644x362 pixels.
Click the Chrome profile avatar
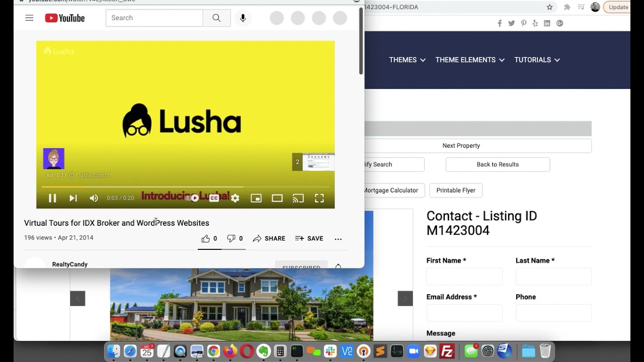tap(595, 7)
